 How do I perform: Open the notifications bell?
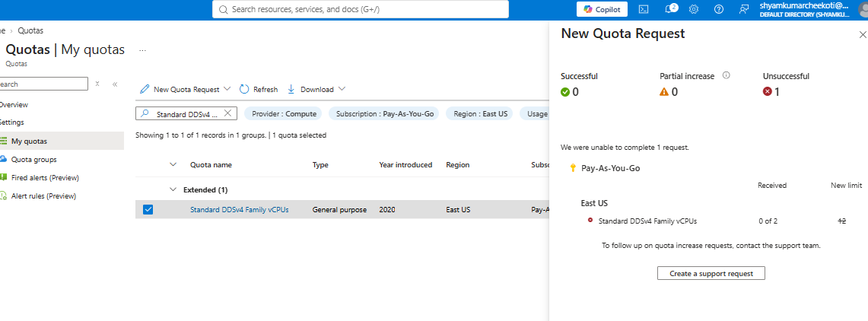[x=669, y=9]
